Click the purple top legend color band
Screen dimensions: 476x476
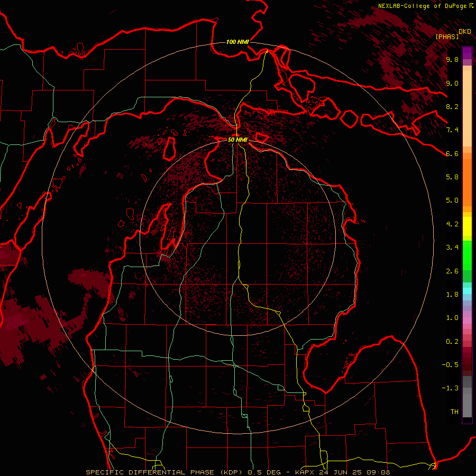pyautogui.click(x=467, y=53)
